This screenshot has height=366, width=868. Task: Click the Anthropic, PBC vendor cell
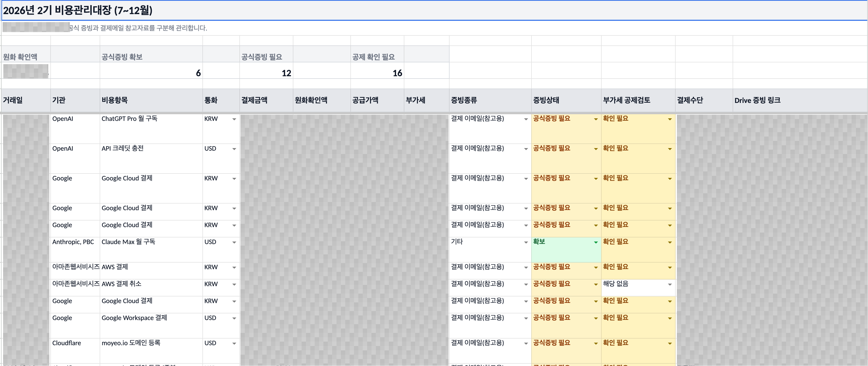[x=75, y=250]
